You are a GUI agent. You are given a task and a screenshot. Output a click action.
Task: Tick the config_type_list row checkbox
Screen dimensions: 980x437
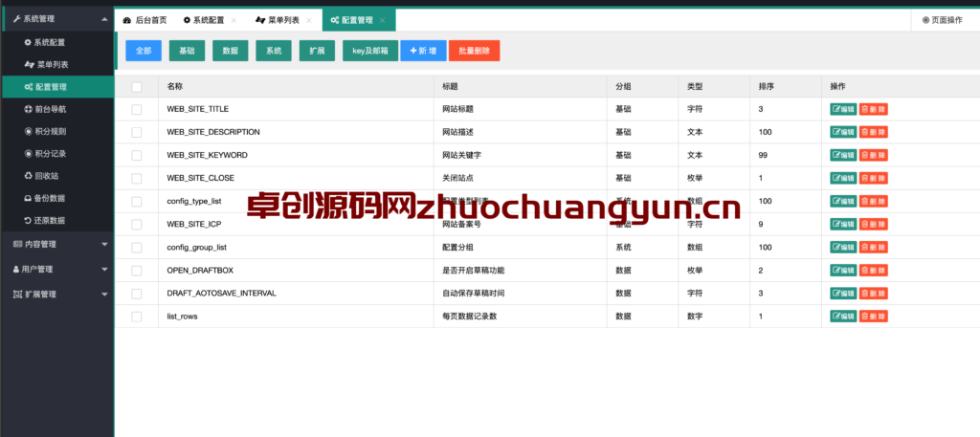pos(136,202)
